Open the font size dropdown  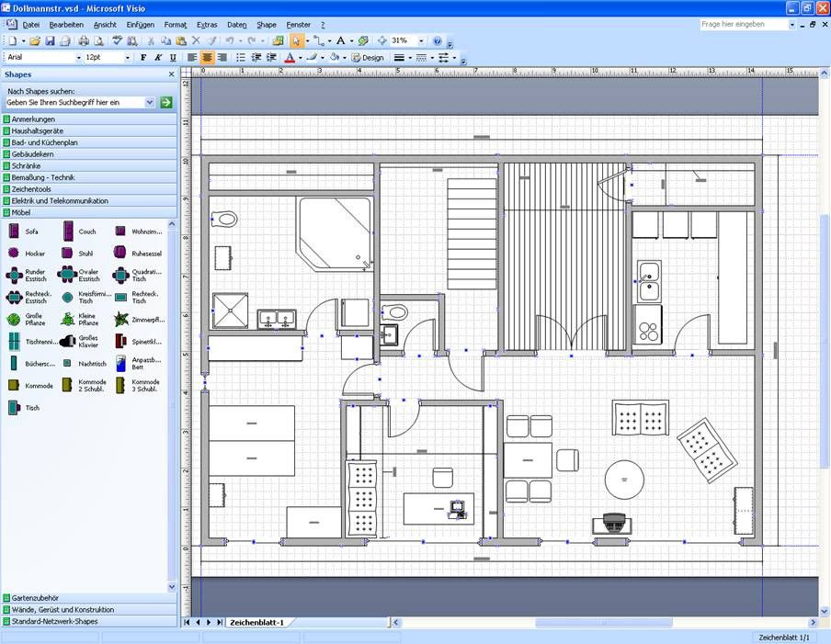click(127, 57)
